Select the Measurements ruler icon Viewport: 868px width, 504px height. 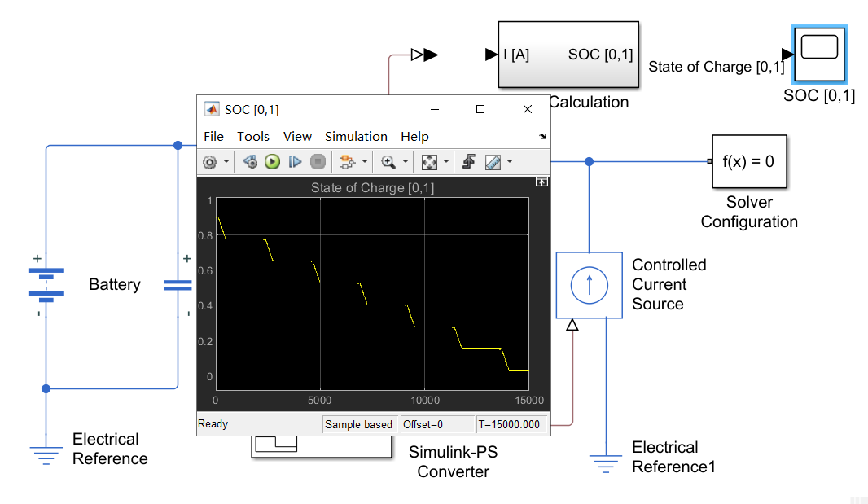click(x=493, y=161)
